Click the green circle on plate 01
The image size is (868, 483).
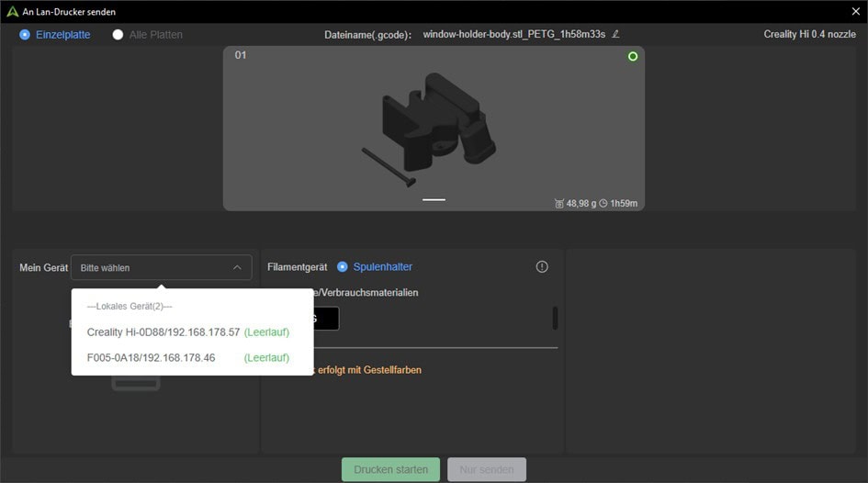(x=632, y=57)
